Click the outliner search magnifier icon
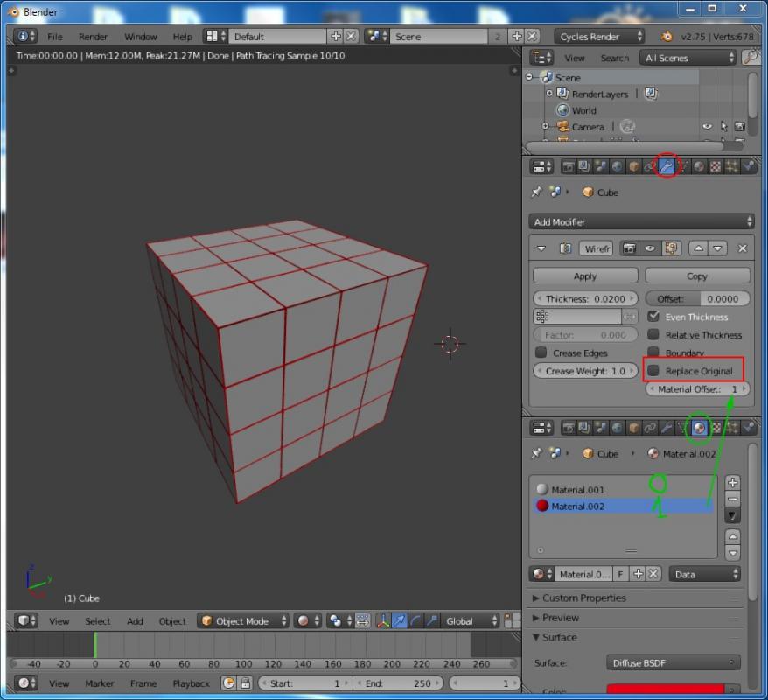The width and height of the screenshot is (768, 700). [x=751, y=58]
